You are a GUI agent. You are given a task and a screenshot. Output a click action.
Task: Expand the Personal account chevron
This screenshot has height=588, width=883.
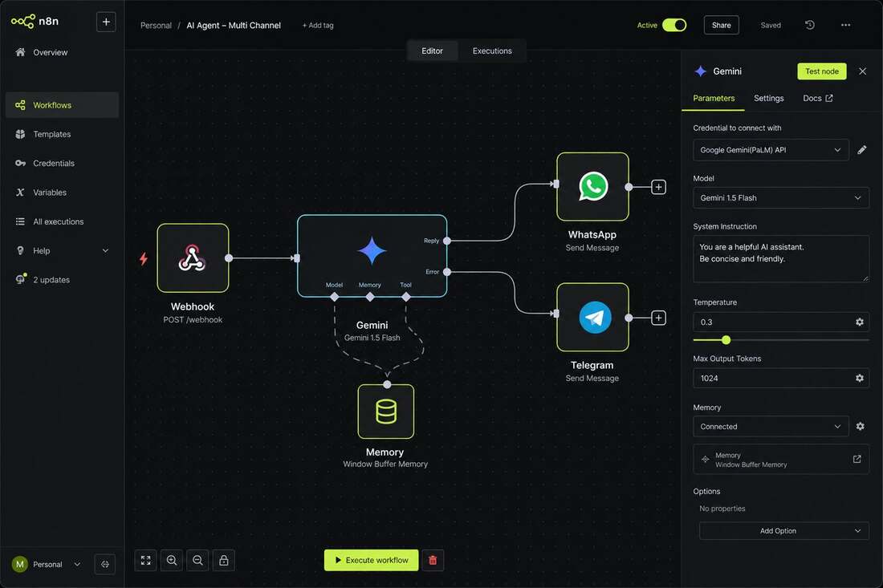click(x=77, y=565)
